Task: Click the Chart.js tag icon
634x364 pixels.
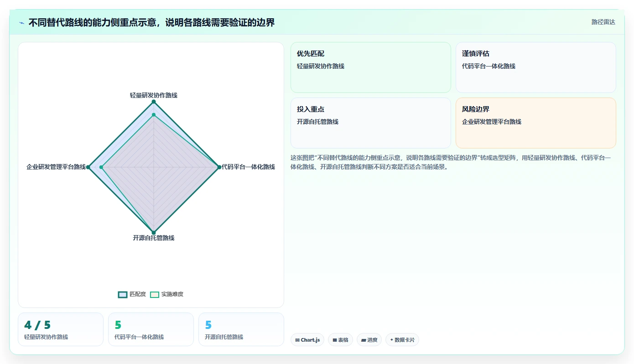Action: tap(297, 340)
